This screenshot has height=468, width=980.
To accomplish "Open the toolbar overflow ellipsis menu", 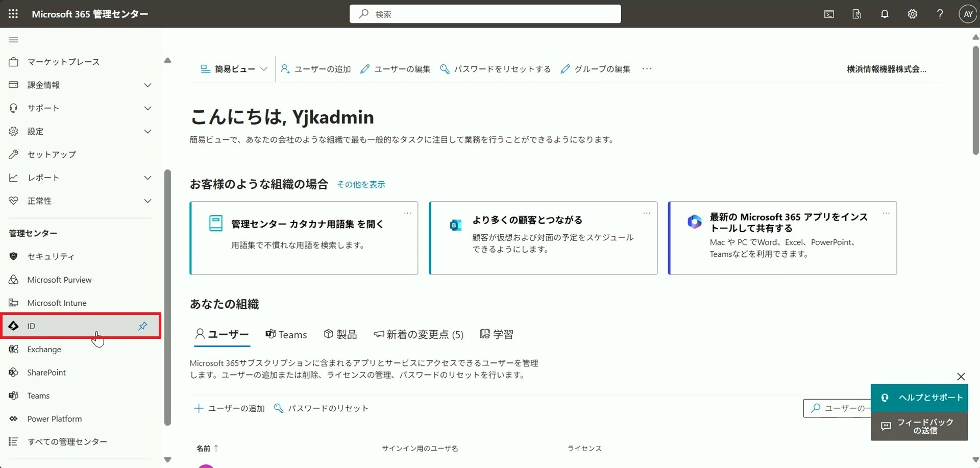I will click(647, 69).
